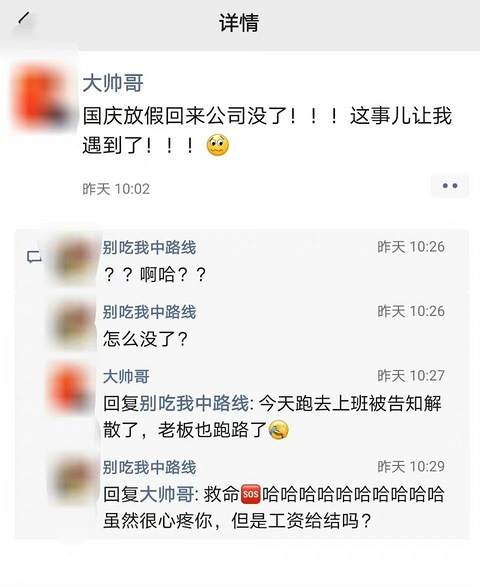Viewport: 480px width, 587px height.
Task: Open 别吃我中路线 name on first comment
Action: coord(150,247)
